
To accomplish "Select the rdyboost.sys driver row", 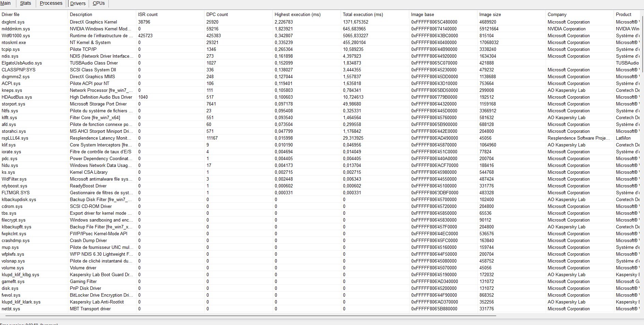I will [320, 186].
